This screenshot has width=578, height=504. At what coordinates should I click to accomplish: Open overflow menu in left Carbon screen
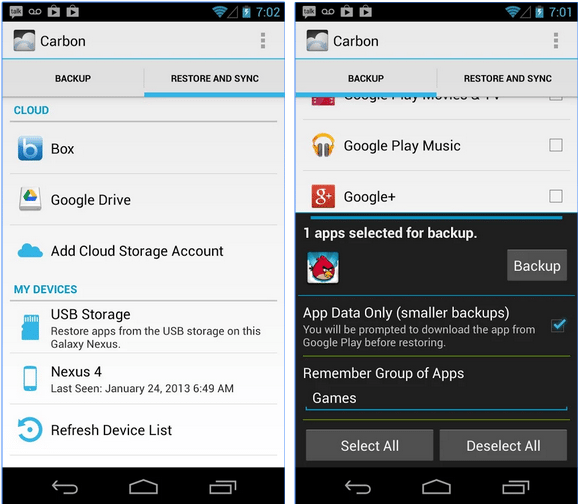[263, 41]
